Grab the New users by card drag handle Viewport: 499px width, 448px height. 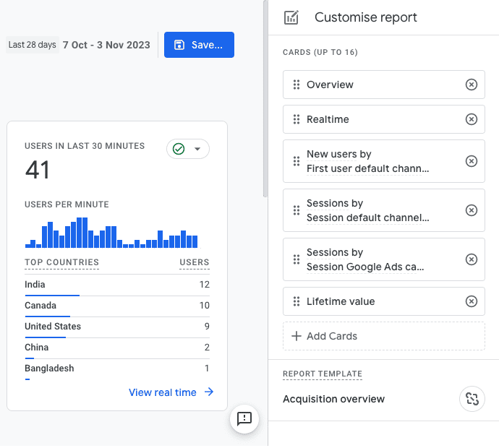(x=297, y=161)
